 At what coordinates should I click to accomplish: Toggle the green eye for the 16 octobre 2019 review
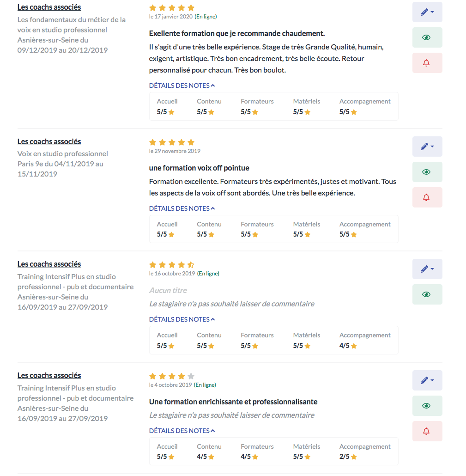[427, 294]
